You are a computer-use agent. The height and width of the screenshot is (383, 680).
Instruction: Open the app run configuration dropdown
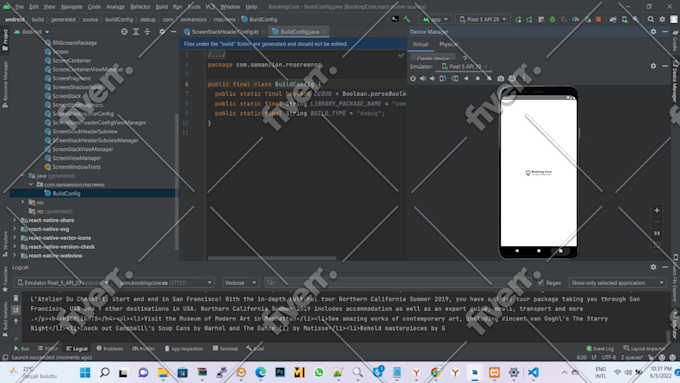pos(435,20)
